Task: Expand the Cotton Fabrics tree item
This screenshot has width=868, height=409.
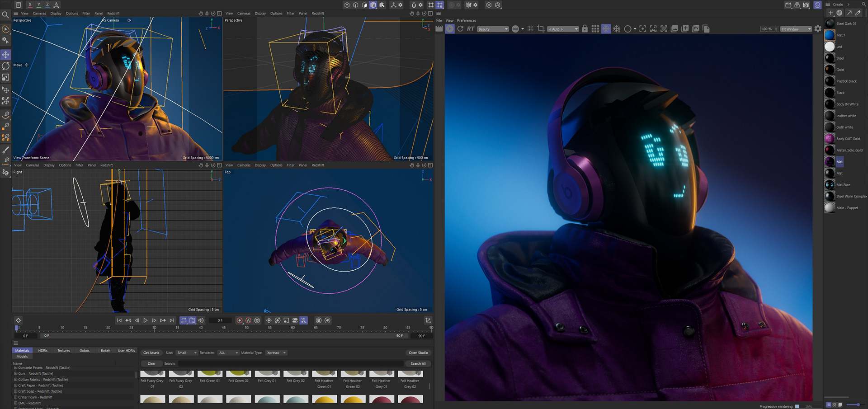Action: click(16, 380)
